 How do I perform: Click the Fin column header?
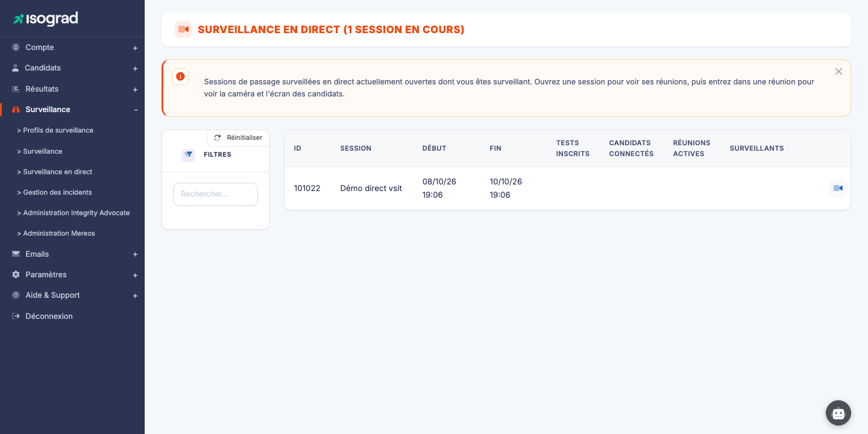point(495,148)
